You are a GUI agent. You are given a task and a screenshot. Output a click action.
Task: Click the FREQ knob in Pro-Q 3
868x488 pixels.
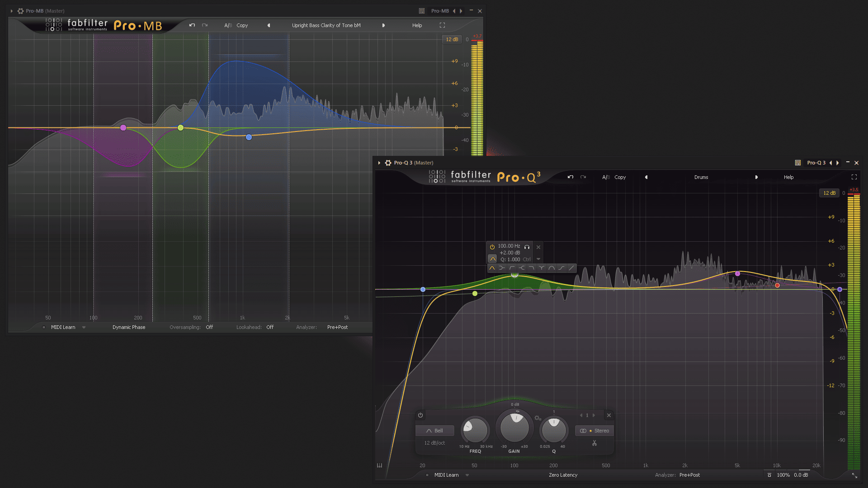[x=475, y=430]
